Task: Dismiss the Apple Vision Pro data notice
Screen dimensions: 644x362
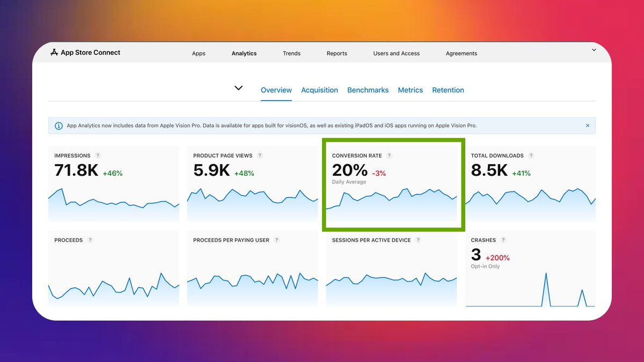Action: (587, 125)
